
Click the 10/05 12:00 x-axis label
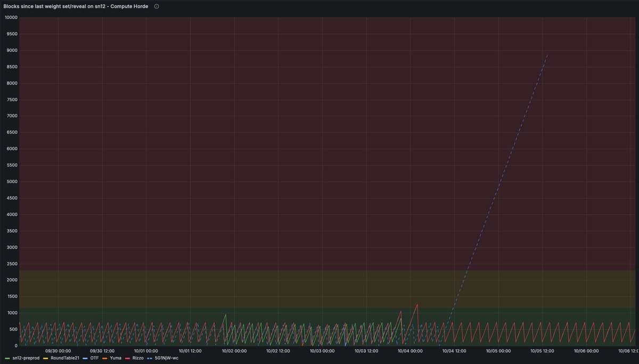pos(542,351)
